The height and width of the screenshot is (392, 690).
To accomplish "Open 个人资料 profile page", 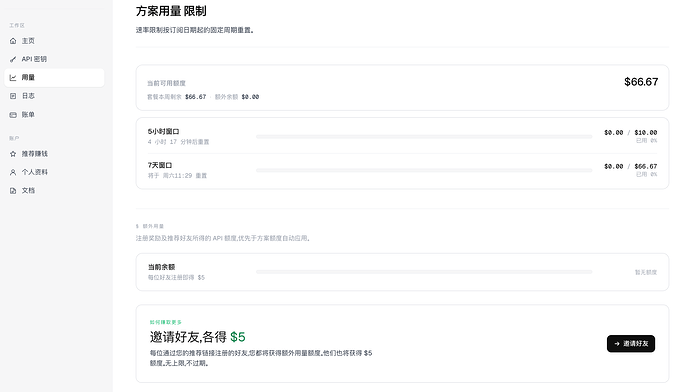I will [x=54, y=172].
